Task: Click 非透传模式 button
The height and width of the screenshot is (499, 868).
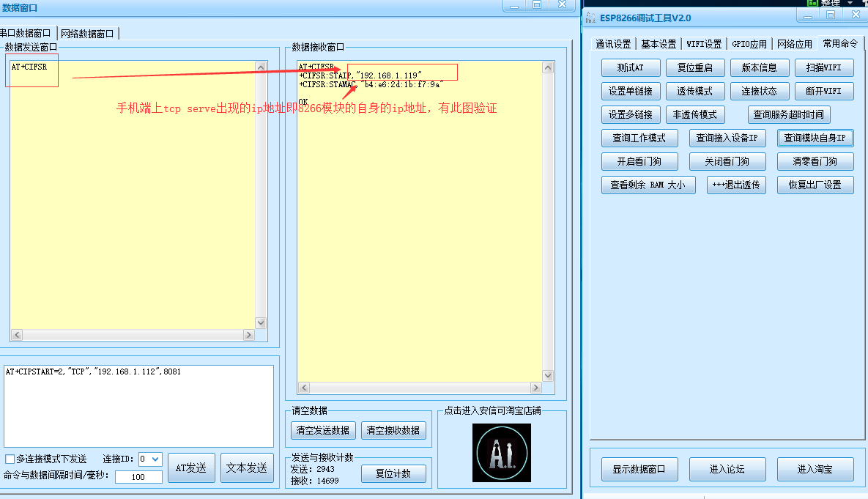Action: click(695, 114)
